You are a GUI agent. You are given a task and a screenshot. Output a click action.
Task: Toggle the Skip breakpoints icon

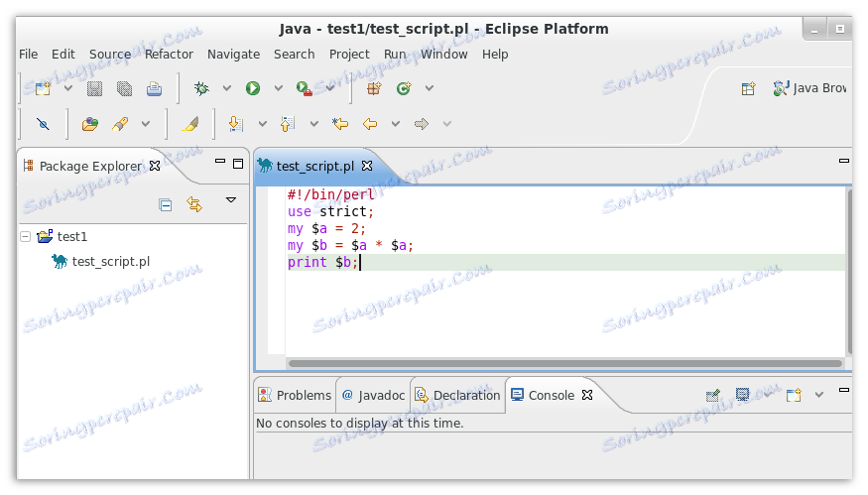[43, 123]
